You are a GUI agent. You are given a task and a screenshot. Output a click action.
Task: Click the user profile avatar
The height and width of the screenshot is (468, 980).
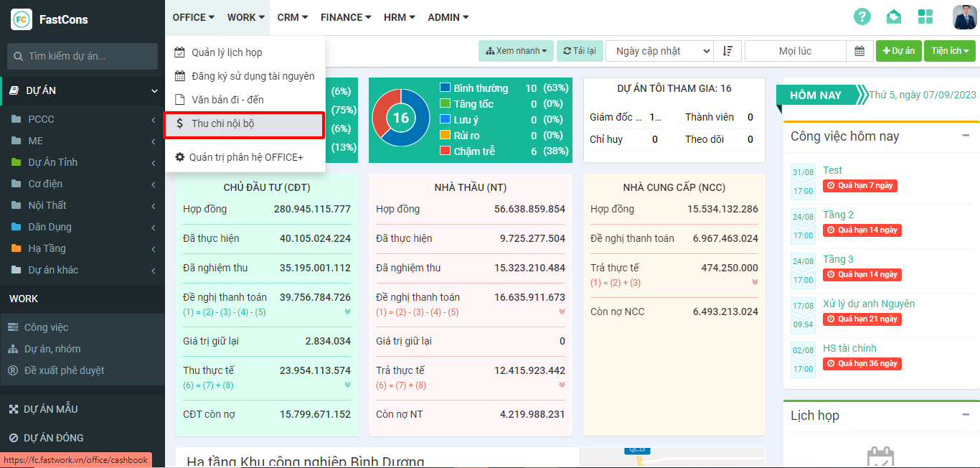point(964,17)
